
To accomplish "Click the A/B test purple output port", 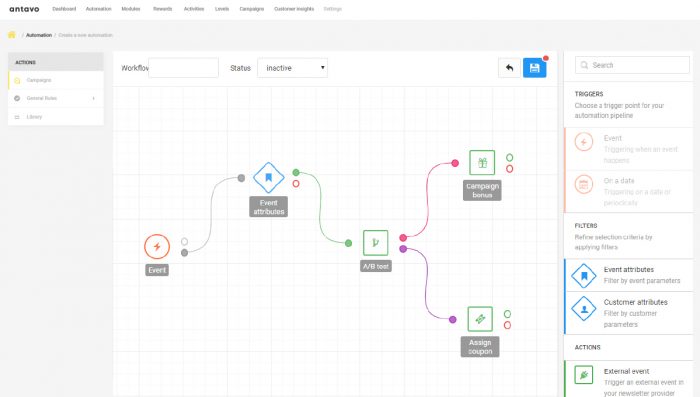I will 403,249.
